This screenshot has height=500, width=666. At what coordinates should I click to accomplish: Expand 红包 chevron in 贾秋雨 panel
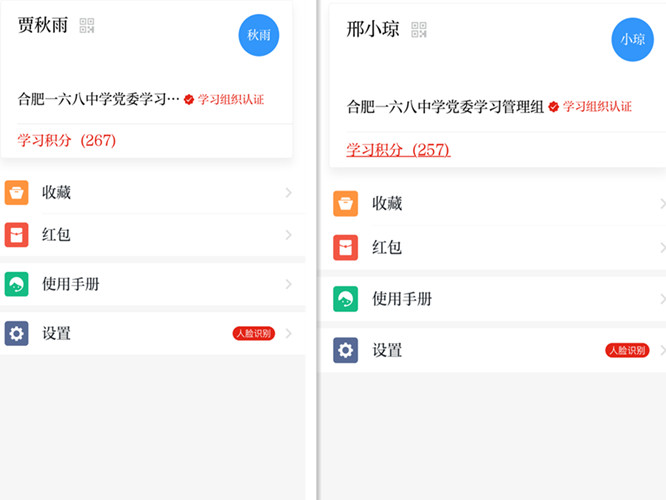click(289, 234)
